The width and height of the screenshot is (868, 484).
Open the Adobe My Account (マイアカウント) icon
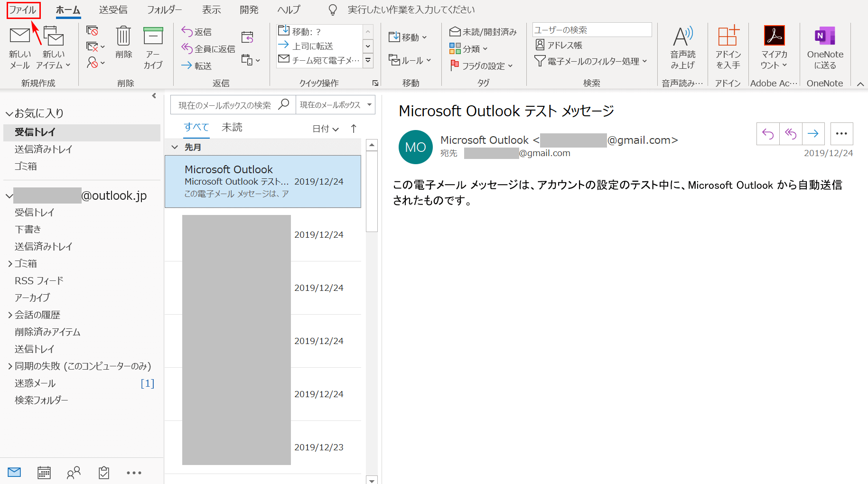coord(774,47)
